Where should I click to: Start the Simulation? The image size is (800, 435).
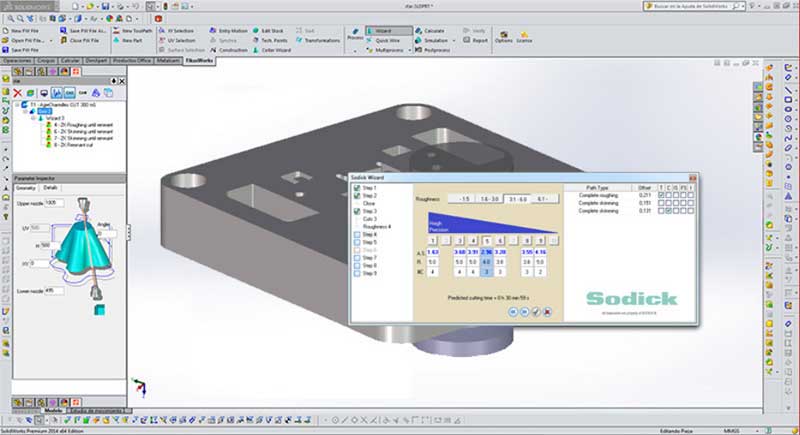pos(431,40)
